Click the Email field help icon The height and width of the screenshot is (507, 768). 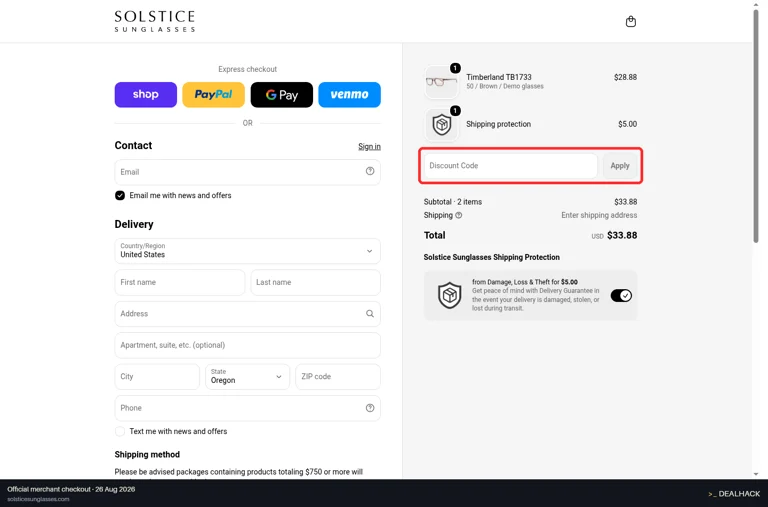click(x=370, y=171)
